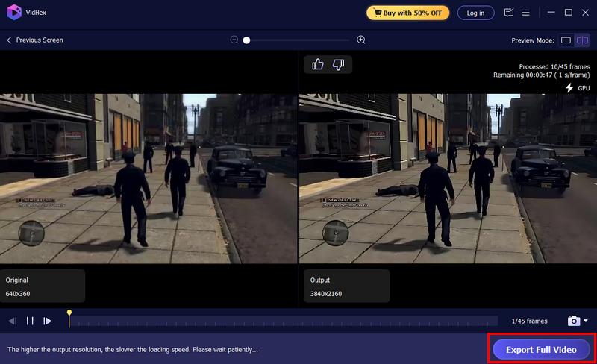The image size is (597, 364).
Task: Click the zoom in magnifier icon
Action: (361, 40)
